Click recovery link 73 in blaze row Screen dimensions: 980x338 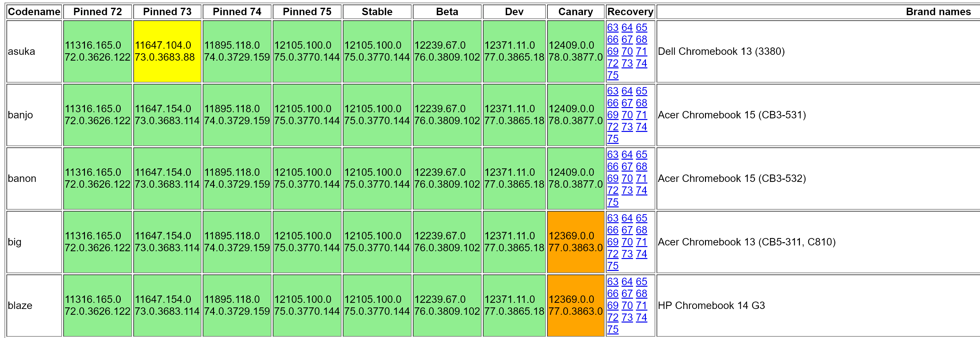(x=627, y=317)
